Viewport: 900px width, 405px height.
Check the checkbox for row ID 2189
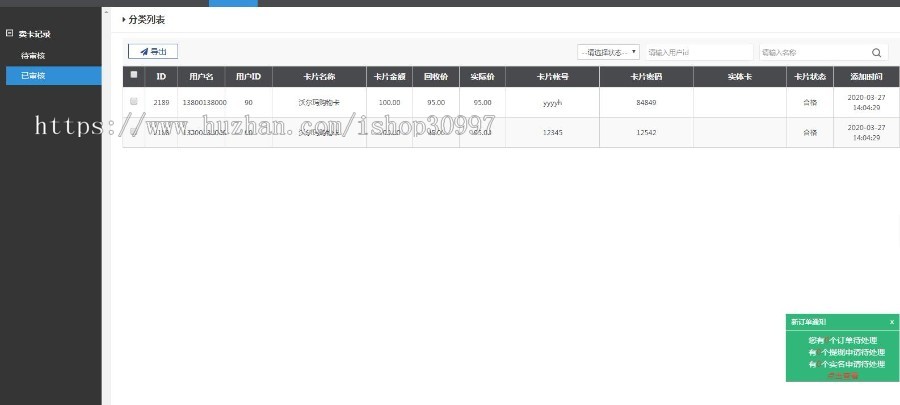(x=134, y=102)
